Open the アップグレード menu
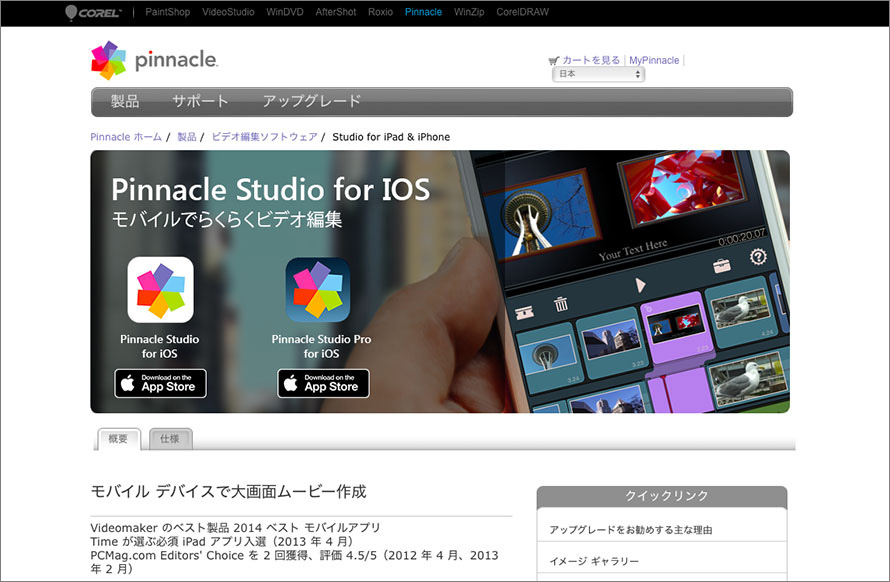Screen dimensions: 890x582 311,101
